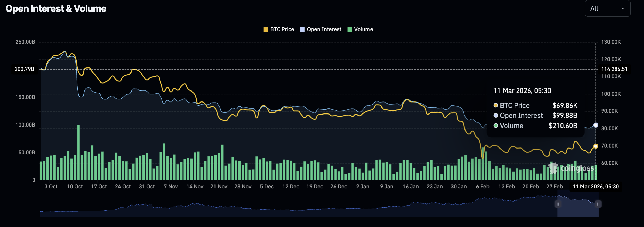Screen dimensions: 644x227
Task: Toggle the Volume legend label
Action: [x=363, y=29]
